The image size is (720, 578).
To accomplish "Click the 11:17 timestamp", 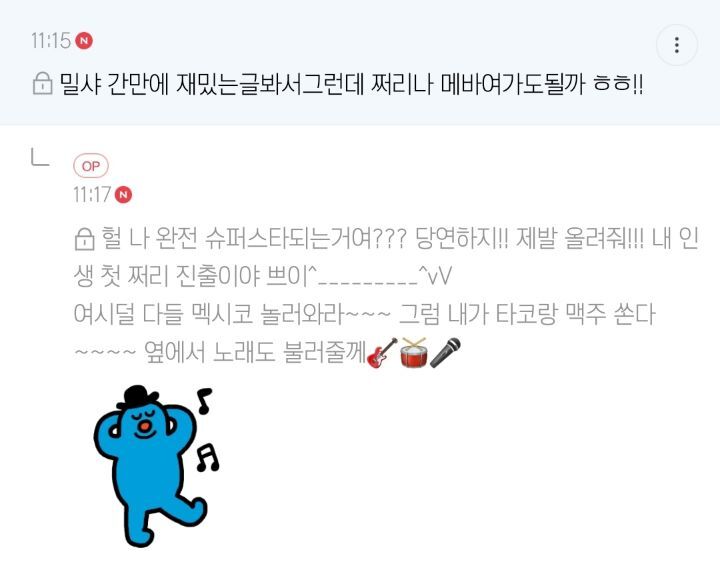I will [92, 195].
